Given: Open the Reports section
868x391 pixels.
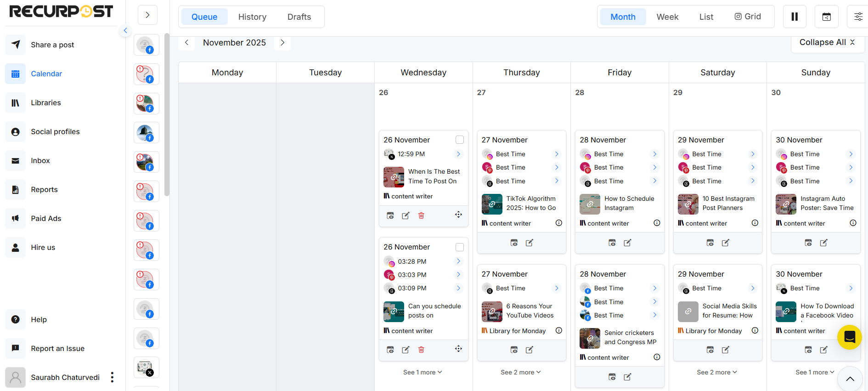Looking at the screenshot, I should (44, 189).
